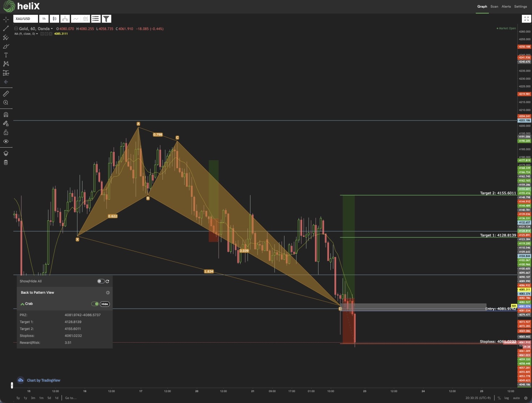
Task: Collapse the Crab pattern details
Action: tap(22, 304)
